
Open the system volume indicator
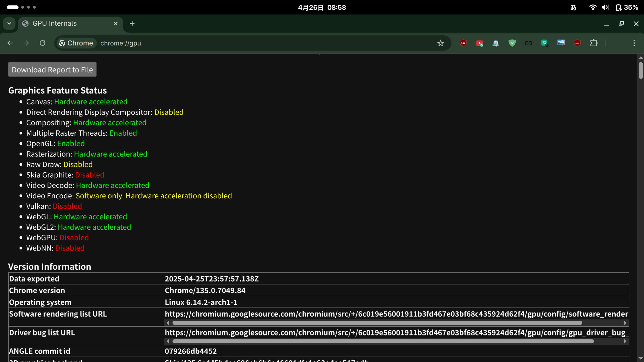click(605, 7)
